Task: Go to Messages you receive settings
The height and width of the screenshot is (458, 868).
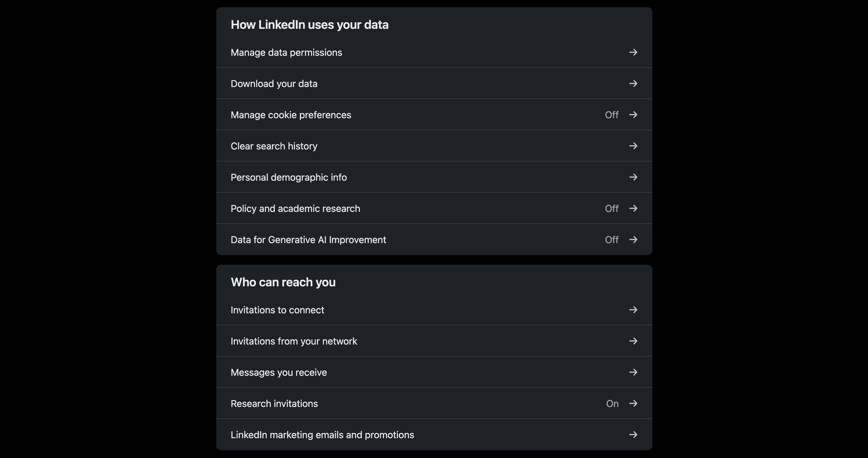Action: coord(279,372)
